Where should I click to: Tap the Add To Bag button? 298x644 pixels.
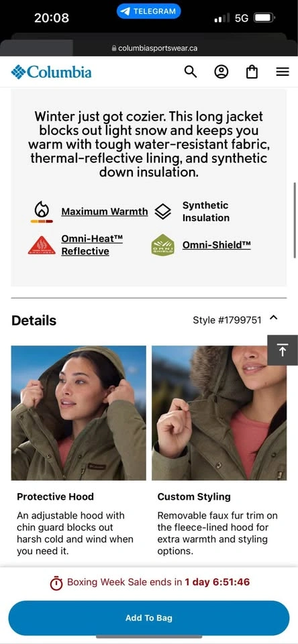(x=149, y=618)
